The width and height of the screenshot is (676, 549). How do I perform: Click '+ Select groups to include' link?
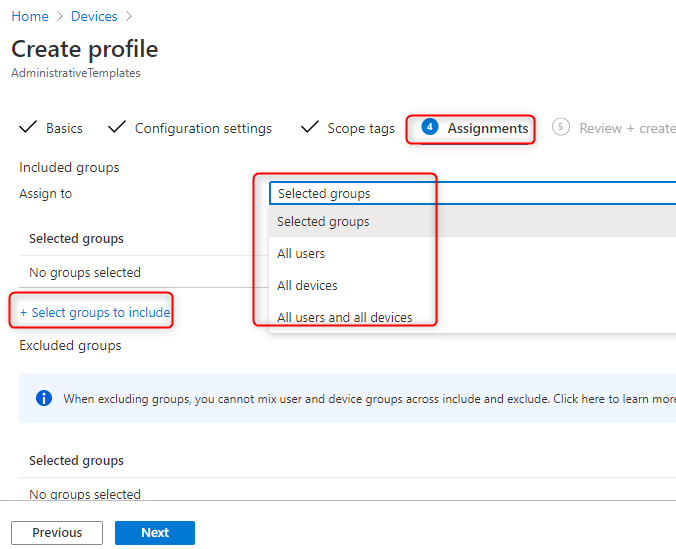pos(95,312)
